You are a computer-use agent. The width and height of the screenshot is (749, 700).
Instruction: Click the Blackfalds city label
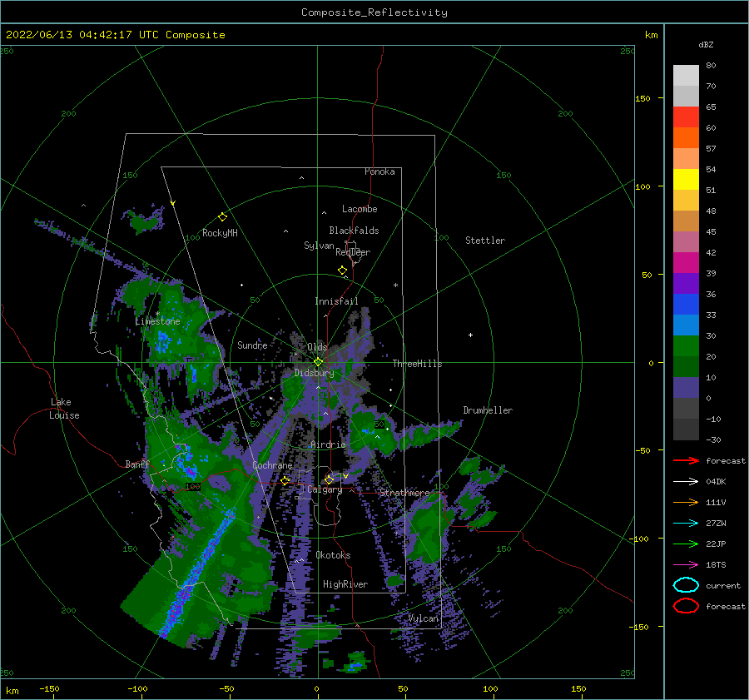(x=354, y=231)
